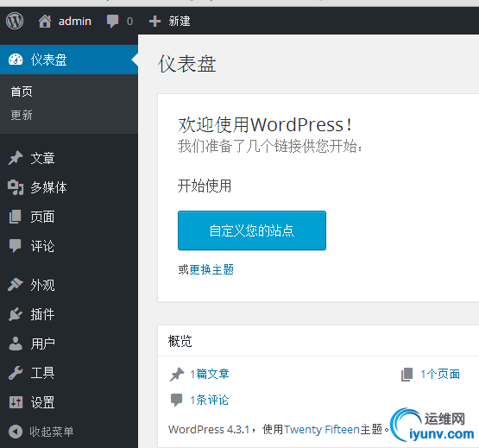Viewport: 479px width, 448px height.
Task: Click the plus icon next to 新建
Action: (x=154, y=21)
